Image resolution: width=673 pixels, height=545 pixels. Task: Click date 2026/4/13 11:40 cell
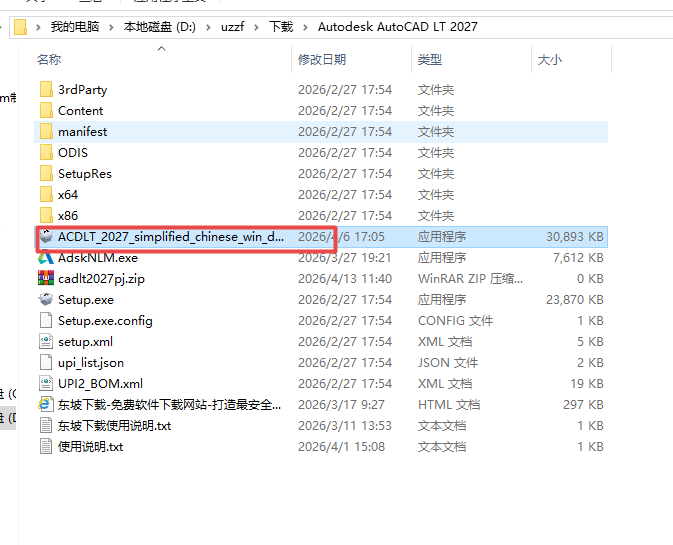pyautogui.click(x=345, y=279)
